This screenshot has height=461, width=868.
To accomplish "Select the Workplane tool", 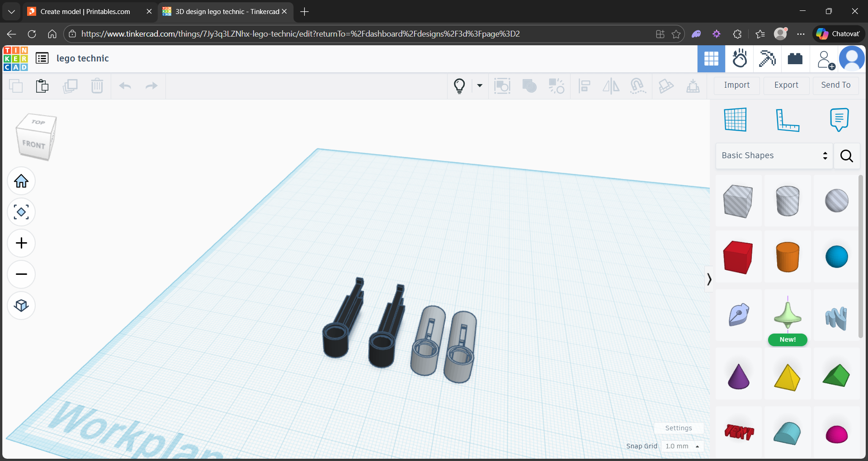I will pyautogui.click(x=735, y=120).
